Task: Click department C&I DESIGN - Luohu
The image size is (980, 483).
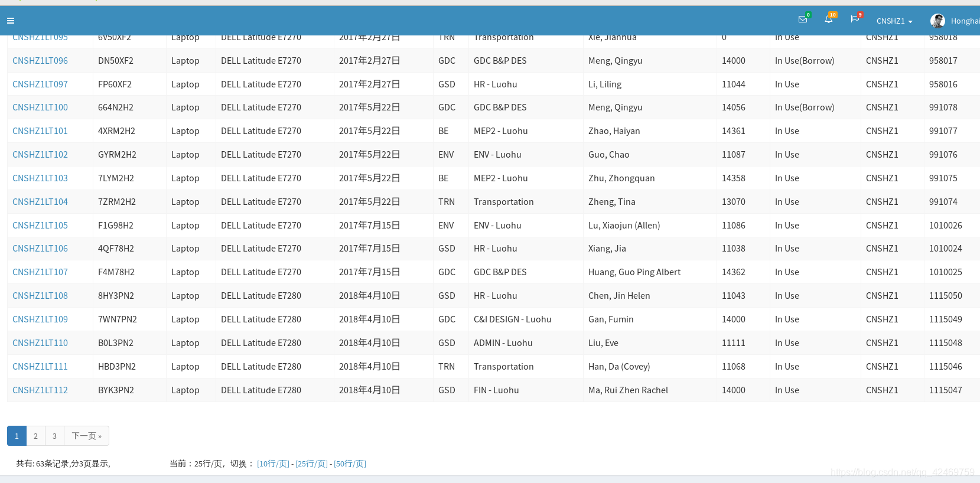Action: (513, 319)
